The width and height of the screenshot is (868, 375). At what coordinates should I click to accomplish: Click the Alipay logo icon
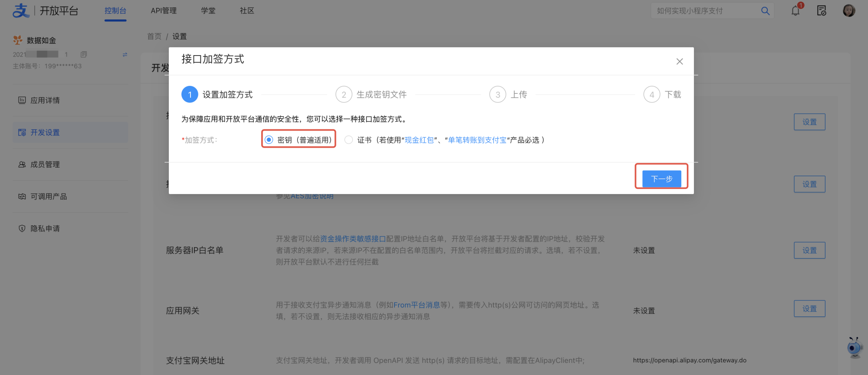pos(20,10)
